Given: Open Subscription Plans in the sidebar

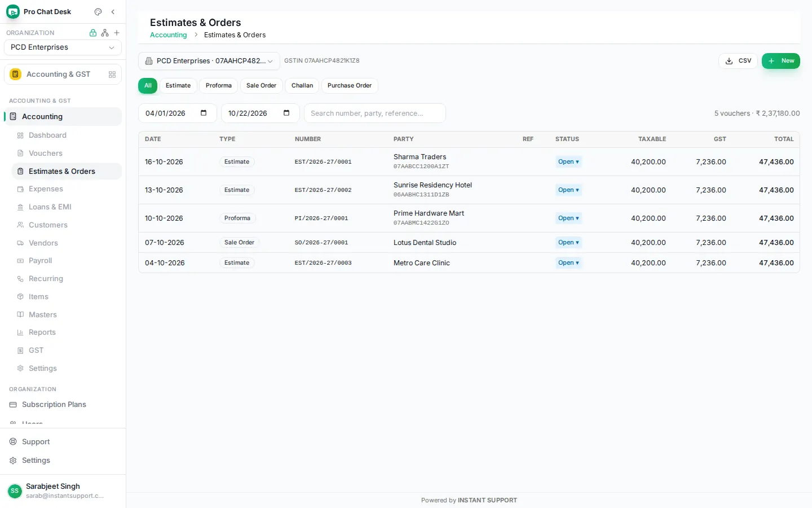Looking at the screenshot, I should (x=63, y=405).
